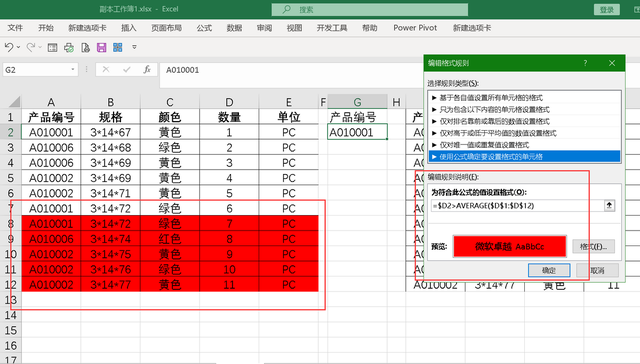Click the fx insert function icon

coord(147,70)
